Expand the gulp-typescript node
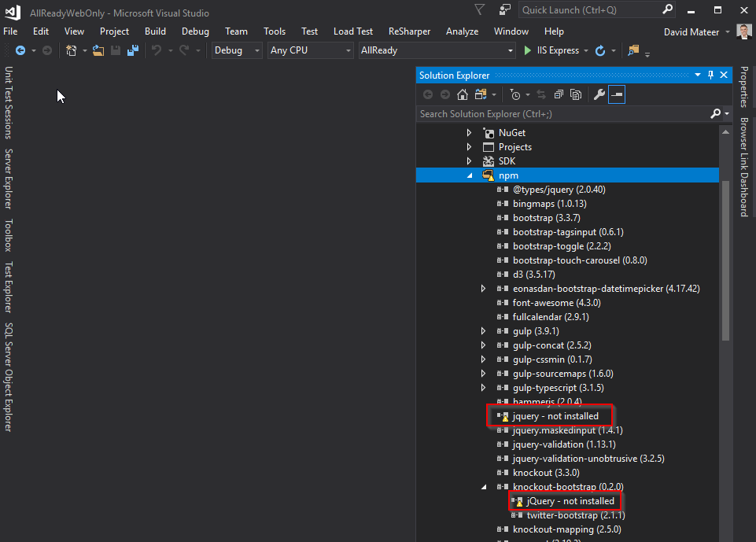Screen dimensions: 756x542 483,388
